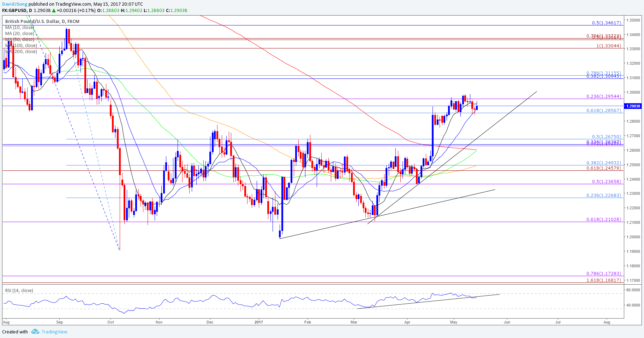The image size is (644, 338).
Task: Click the 1.32000 price axis value
Action: [633, 63]
